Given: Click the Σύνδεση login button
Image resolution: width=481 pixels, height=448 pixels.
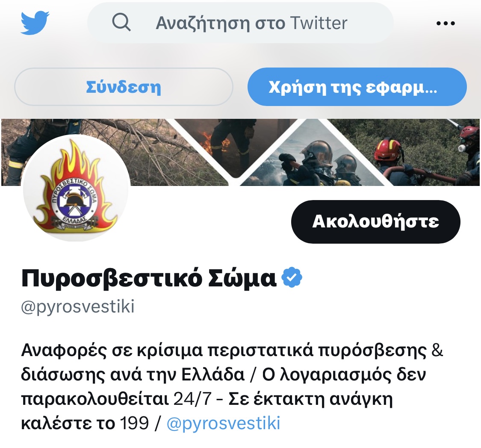Looking at the screenshot, I should 124,87.
